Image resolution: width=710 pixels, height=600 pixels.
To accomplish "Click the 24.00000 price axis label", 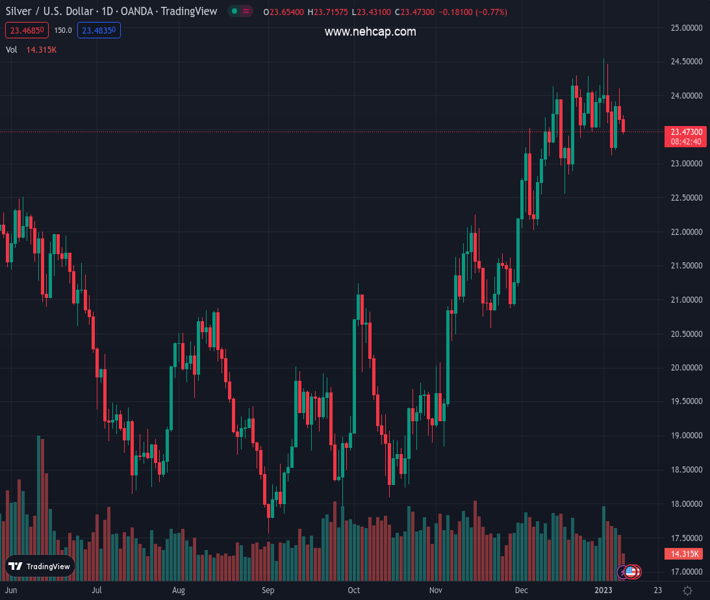I will coord(686,96).
